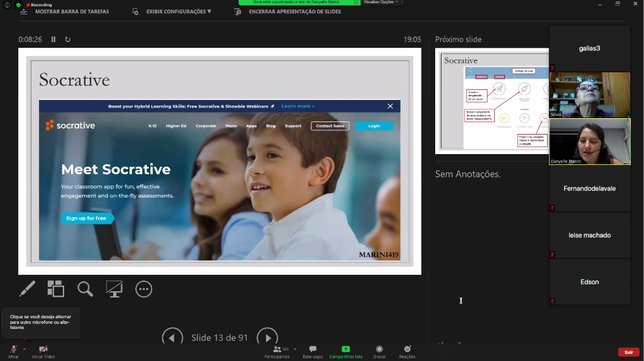This screenshot has height=361, width=644.
Task: Expand audio options arrow next to Ativar
Action: tap(25, 349)
